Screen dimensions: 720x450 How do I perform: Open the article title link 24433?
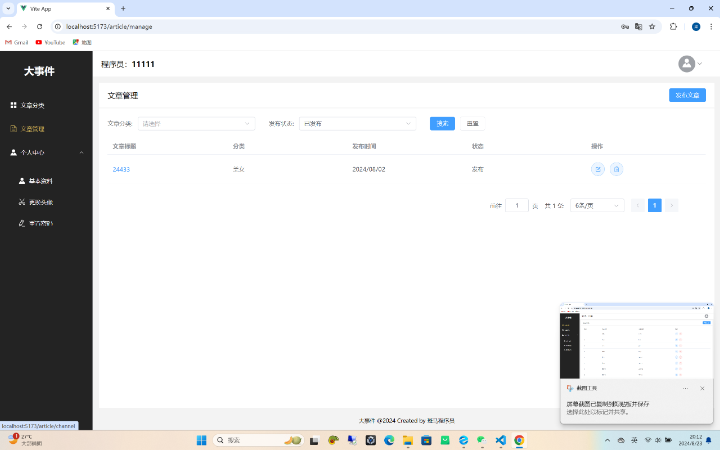[x=121, y=169]
